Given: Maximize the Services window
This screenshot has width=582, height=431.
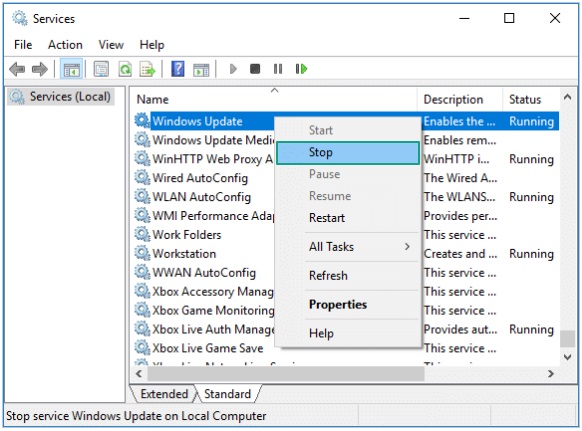Looking at the screenshot, I should click(509, 18).
